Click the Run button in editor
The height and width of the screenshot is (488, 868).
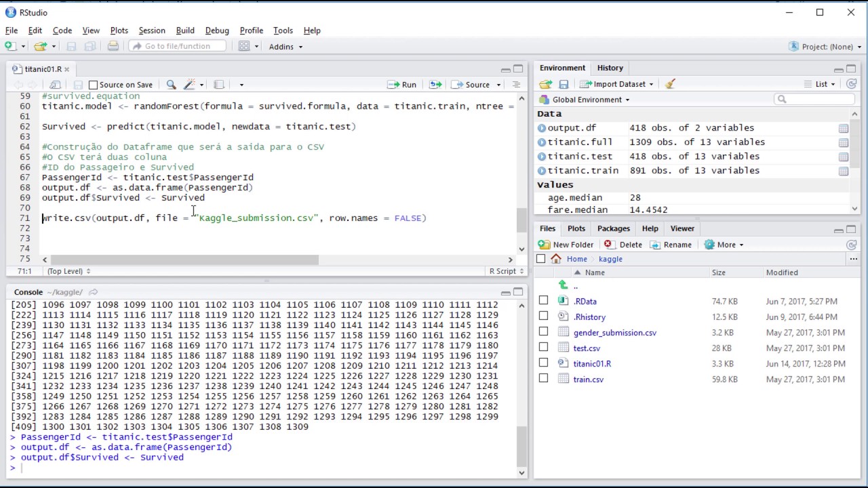(x=402, y=85)
